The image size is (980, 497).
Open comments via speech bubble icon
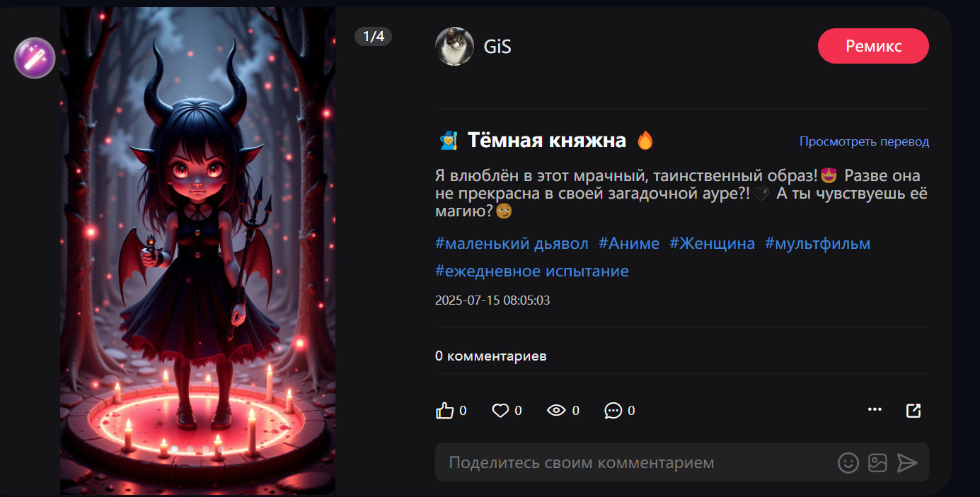(613, 411)
